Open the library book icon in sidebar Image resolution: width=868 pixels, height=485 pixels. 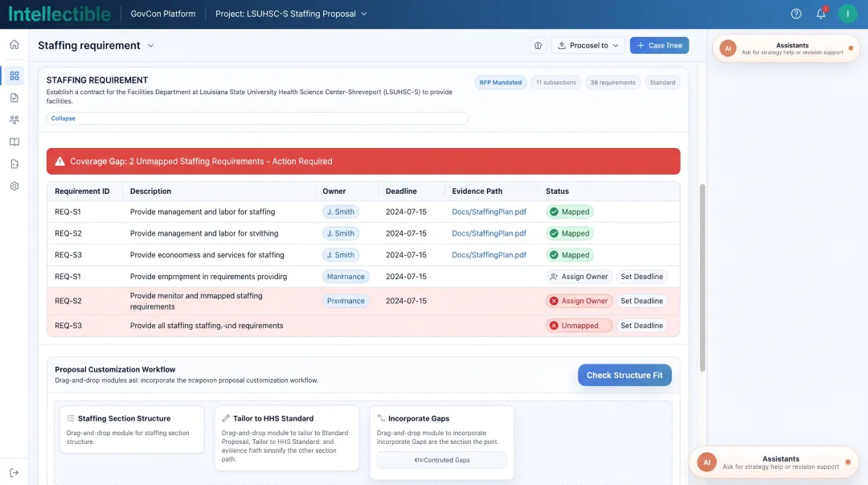pos(14,142)
